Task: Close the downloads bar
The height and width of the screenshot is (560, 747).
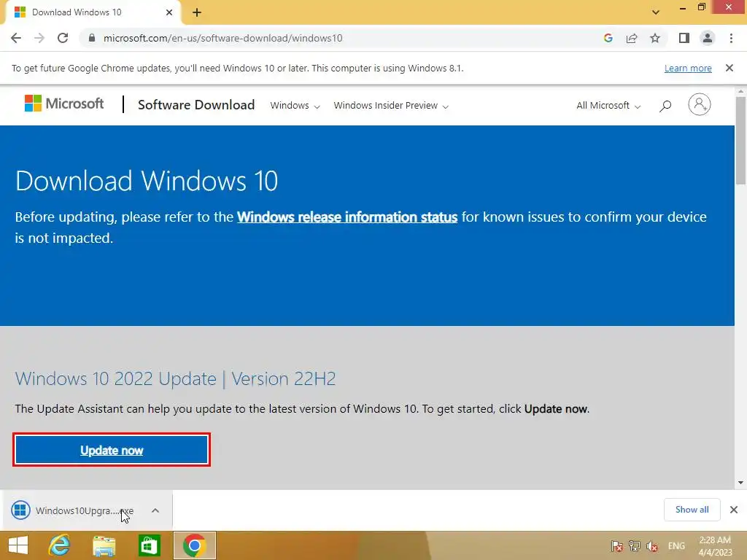Action: point(734,510)
